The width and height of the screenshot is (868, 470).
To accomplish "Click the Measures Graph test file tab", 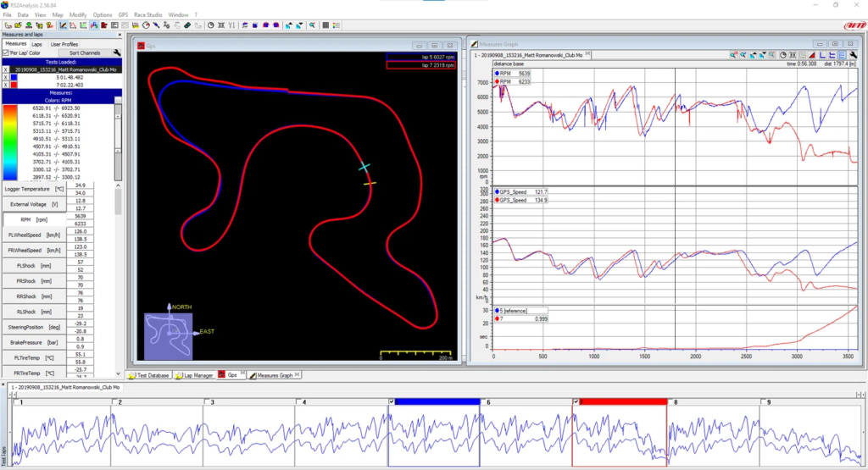I will click(x=531, y=55).
